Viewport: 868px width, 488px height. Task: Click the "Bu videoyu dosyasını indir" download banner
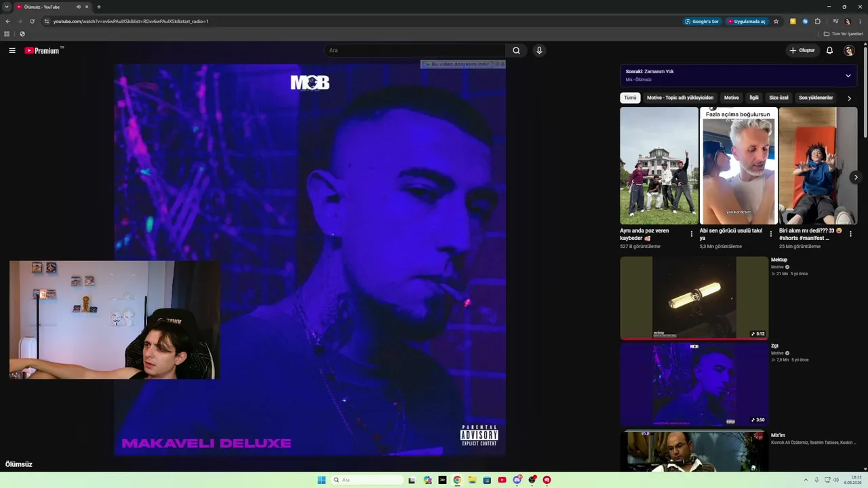462,64
